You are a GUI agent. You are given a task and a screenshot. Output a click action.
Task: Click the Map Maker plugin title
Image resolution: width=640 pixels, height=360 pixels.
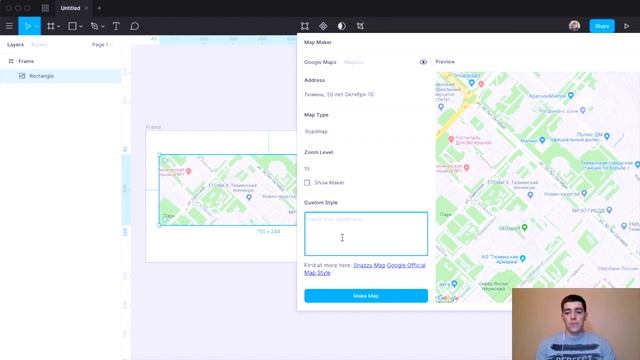[x=318, y=42]
